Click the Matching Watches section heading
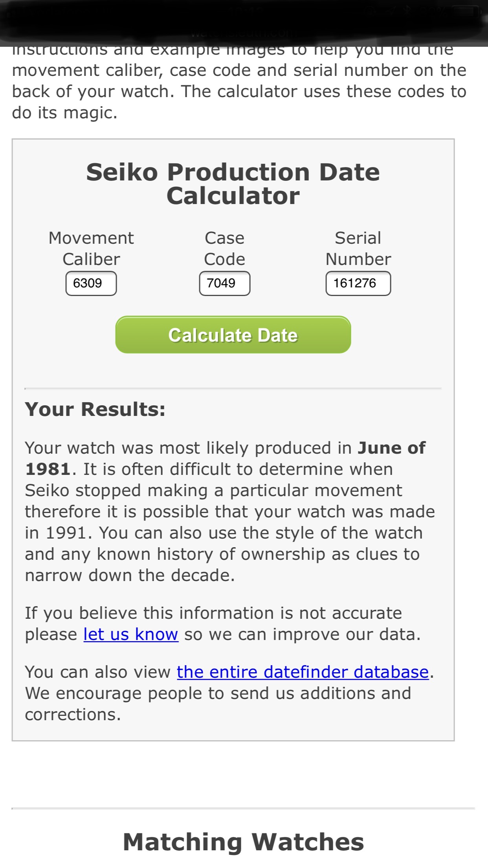488x868 pixels. coord(244,842)
